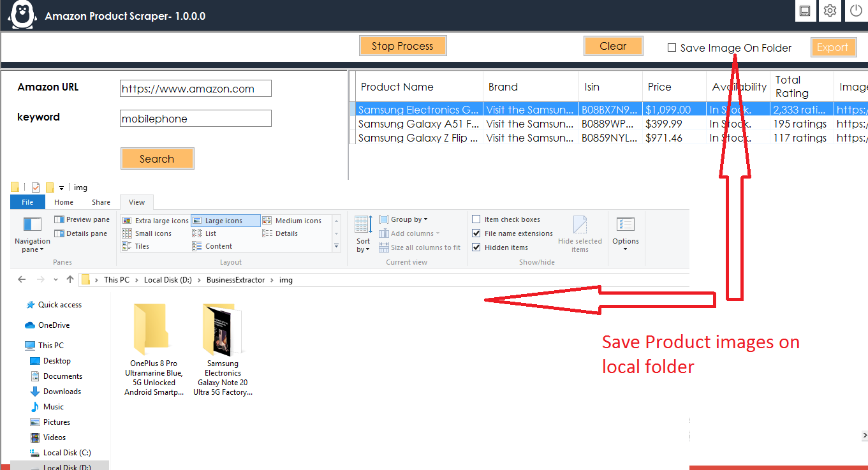Open the Sort by dropdown
This screenshot has width=868, height=470.
(364, 234)
